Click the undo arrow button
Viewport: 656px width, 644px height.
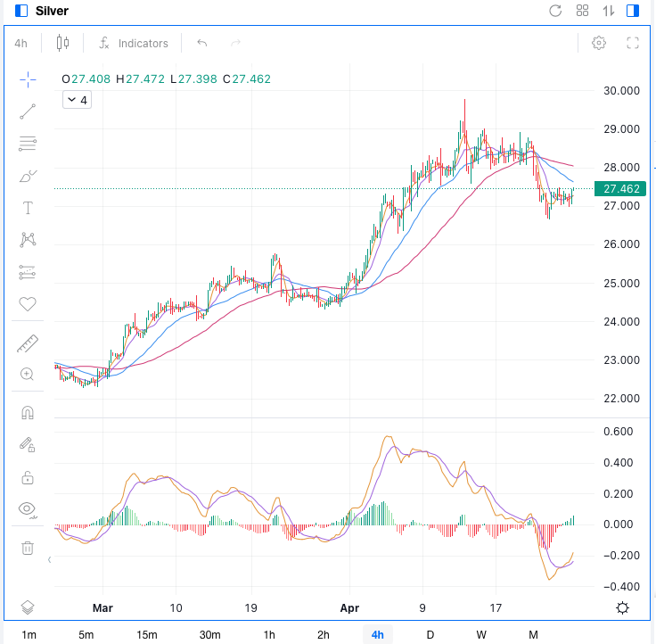[202, 43]
